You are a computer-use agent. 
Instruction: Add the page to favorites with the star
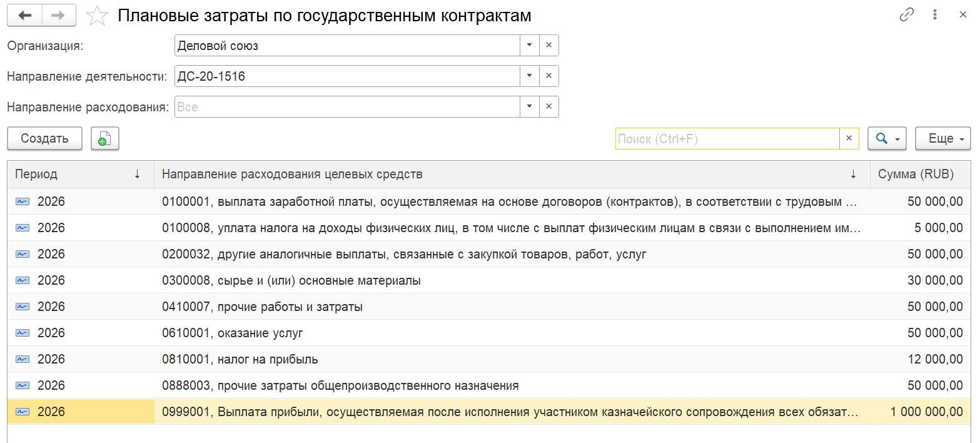pos(97,16)
